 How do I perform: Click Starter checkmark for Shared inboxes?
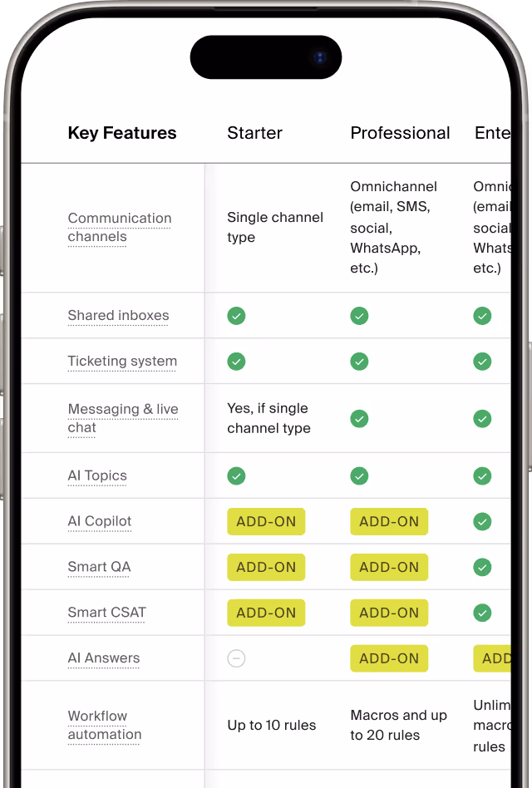236,316
